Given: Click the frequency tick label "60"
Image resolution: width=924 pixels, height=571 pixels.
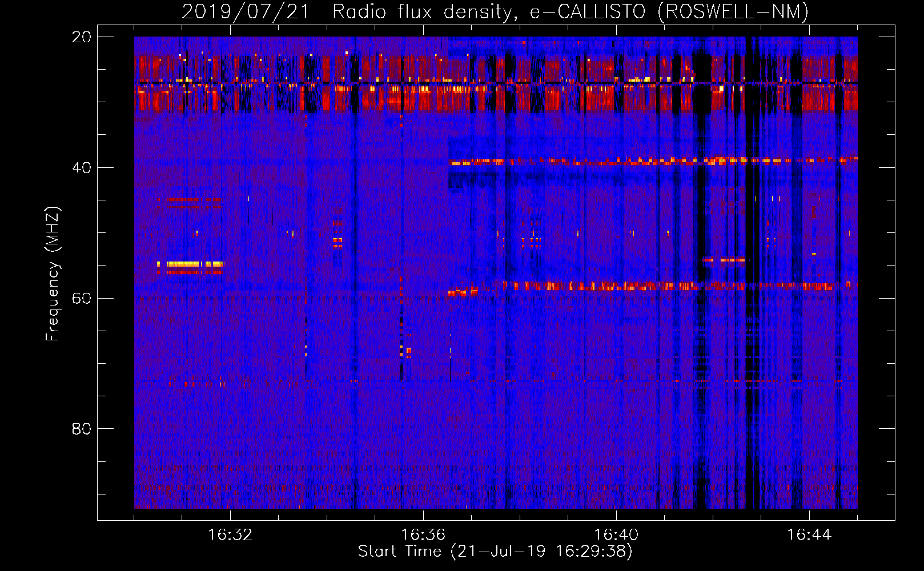Looking at the screenshot, I should [81, 299].
